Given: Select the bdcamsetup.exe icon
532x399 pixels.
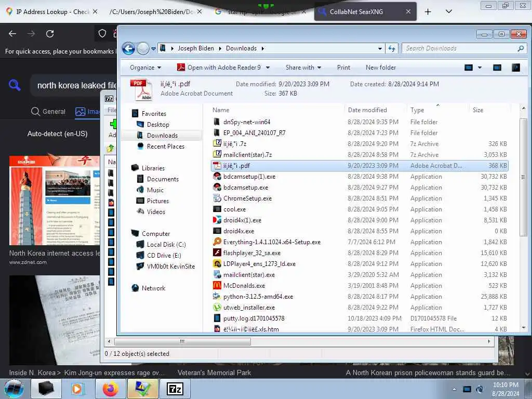Looking at the screenshot, I should point(217,187).
